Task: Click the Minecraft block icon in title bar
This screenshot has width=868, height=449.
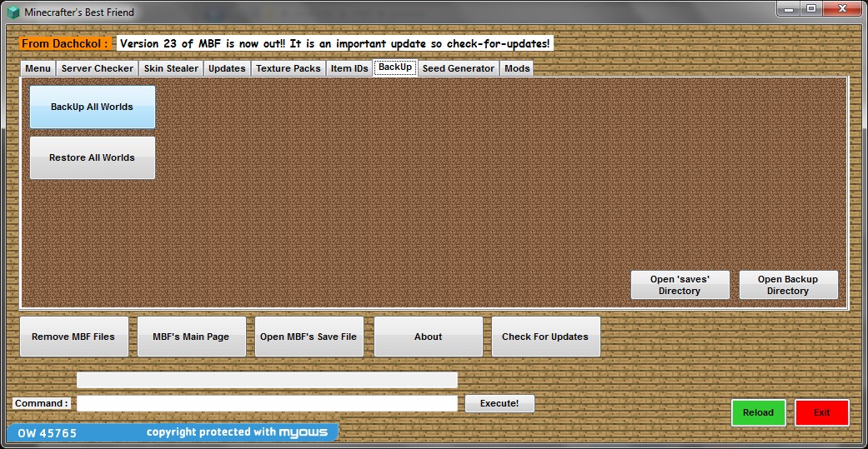Action: 13,12
